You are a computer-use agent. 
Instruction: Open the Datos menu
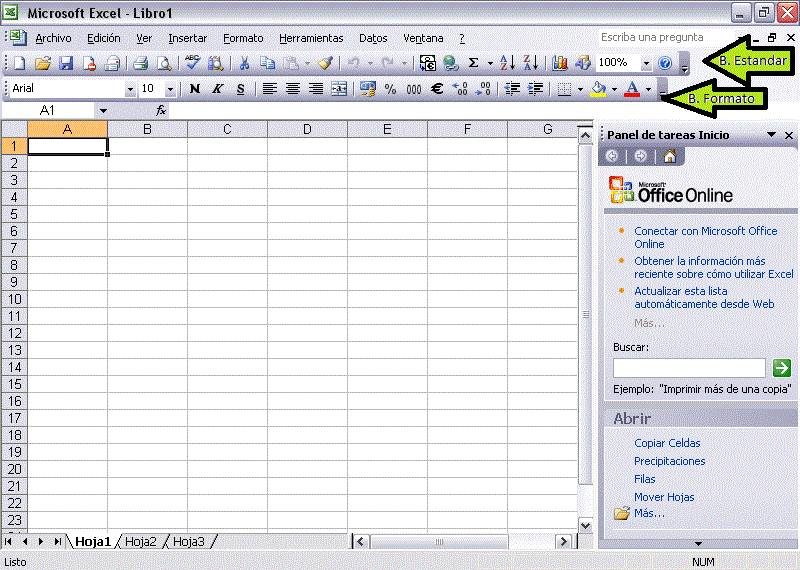[373, 38]
